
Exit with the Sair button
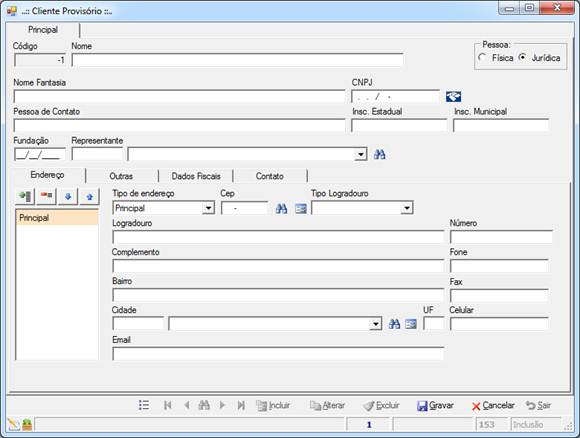click(539, 405)
